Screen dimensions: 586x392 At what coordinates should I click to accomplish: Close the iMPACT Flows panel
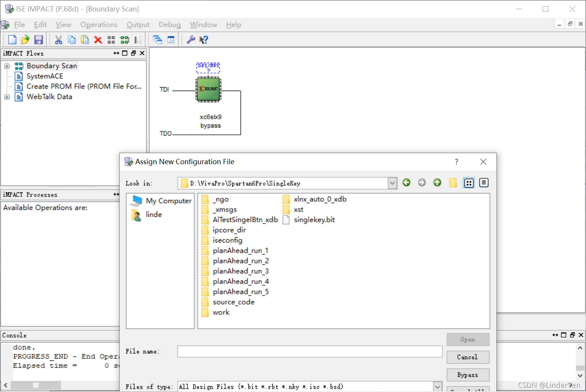point(142,53)
